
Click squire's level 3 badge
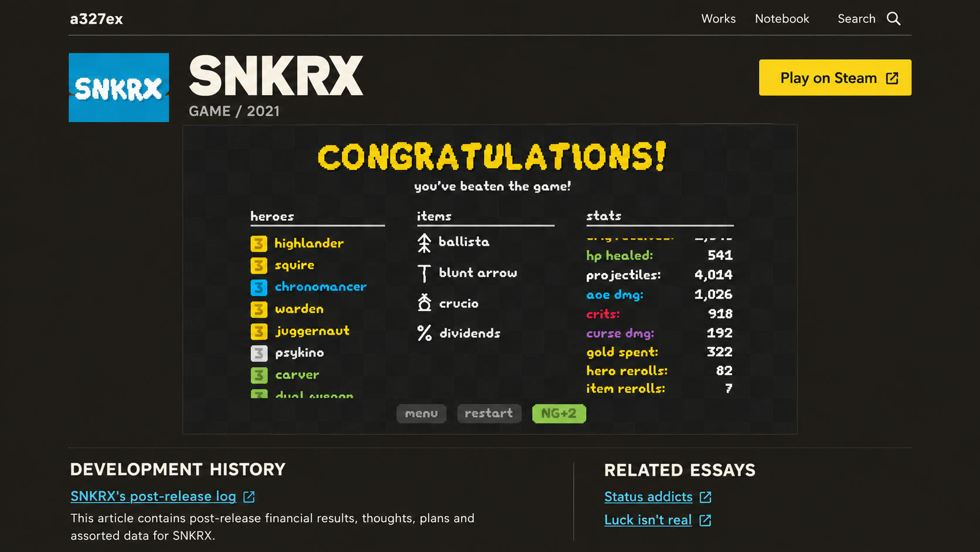click(259, 266)
